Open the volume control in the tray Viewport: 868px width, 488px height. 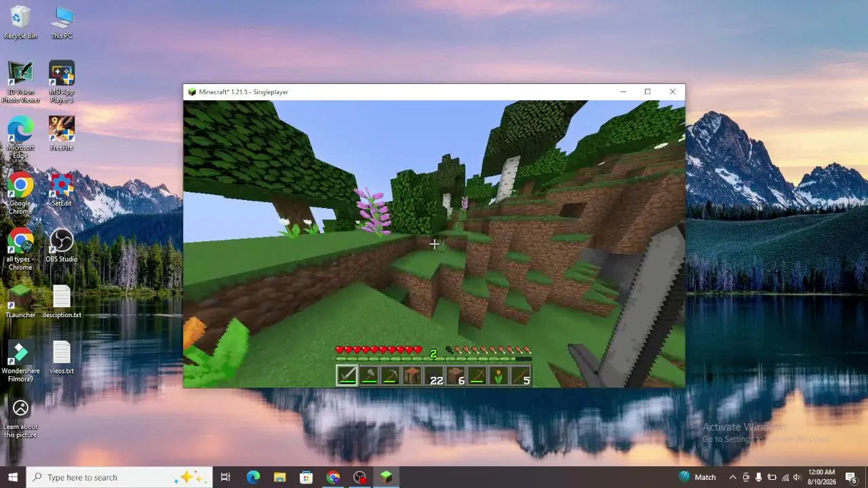click(798, 477)
